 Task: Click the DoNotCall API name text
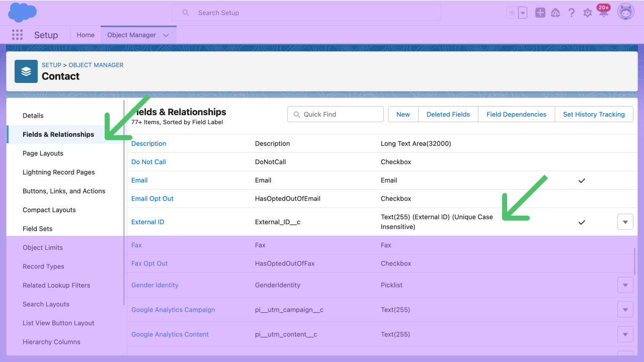271,162
